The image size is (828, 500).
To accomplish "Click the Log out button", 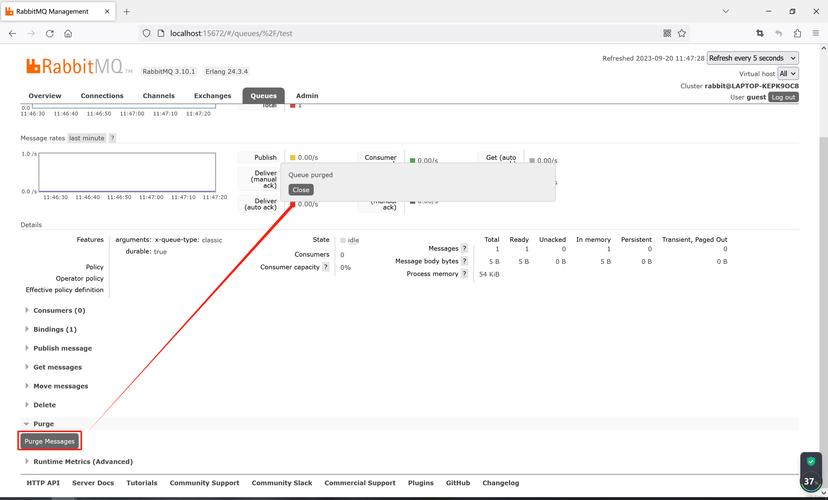I will [x=783, y=98].
